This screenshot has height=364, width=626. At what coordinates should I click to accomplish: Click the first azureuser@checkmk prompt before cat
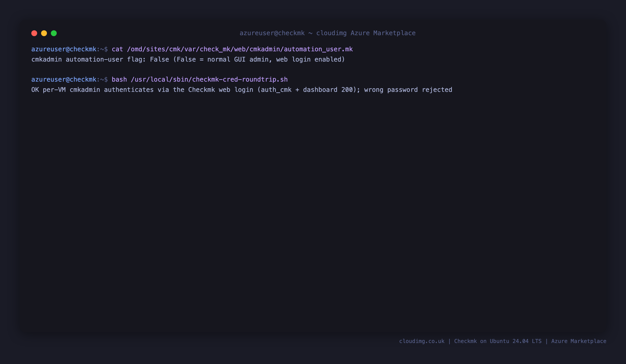[x=69, y=49]
